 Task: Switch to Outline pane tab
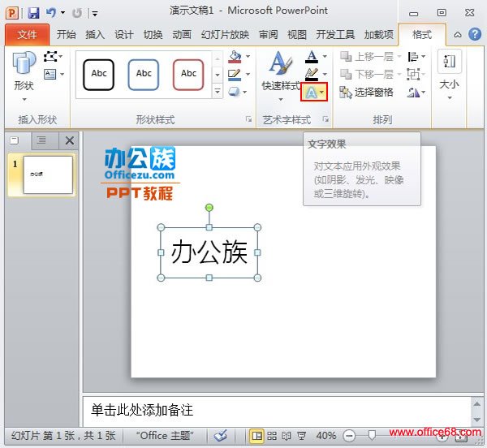click(x=41, y=140)
